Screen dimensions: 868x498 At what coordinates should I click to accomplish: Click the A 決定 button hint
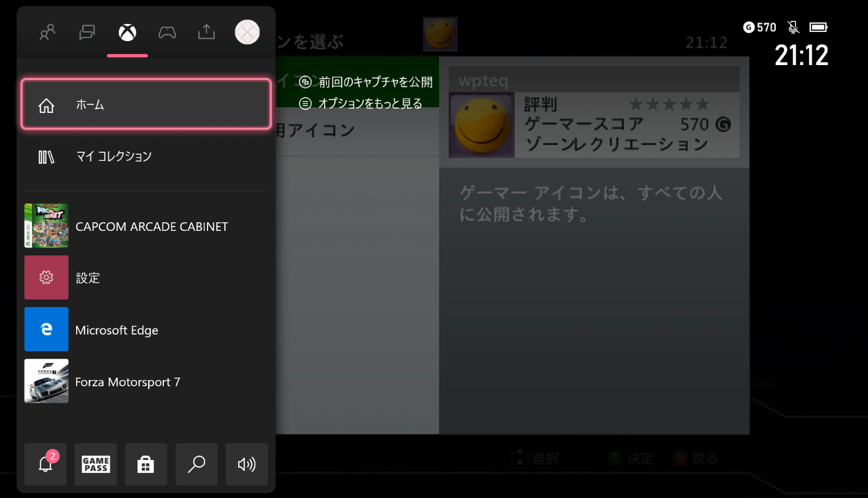(630, 459)
